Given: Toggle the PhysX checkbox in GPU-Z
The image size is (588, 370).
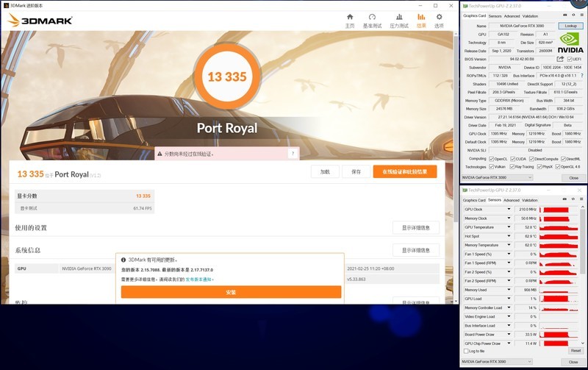Looking at the screenshot, I should point(539,167).
